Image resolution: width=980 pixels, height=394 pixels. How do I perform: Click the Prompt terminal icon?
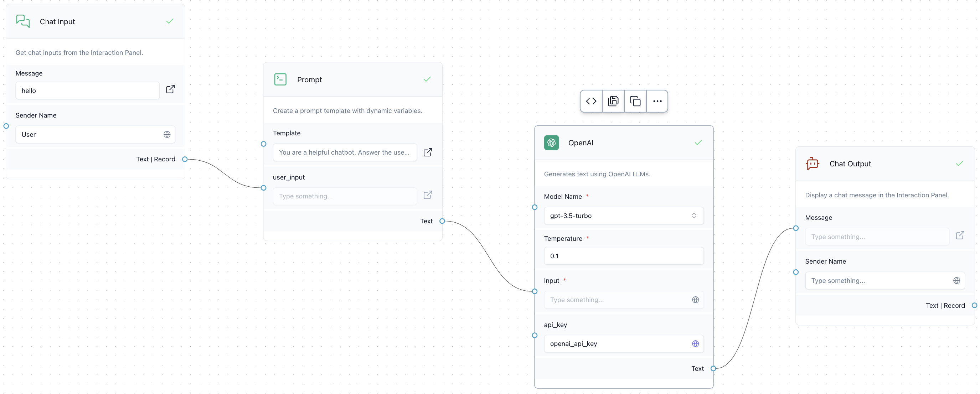click(x=280, y=79)
